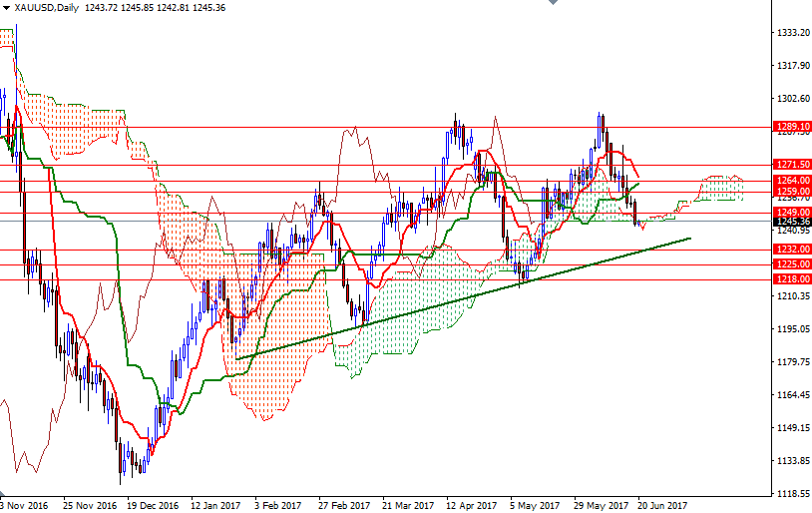Click the XAUUSD,Daily symbol title text
812x513 pixels.
click(49, 8)
